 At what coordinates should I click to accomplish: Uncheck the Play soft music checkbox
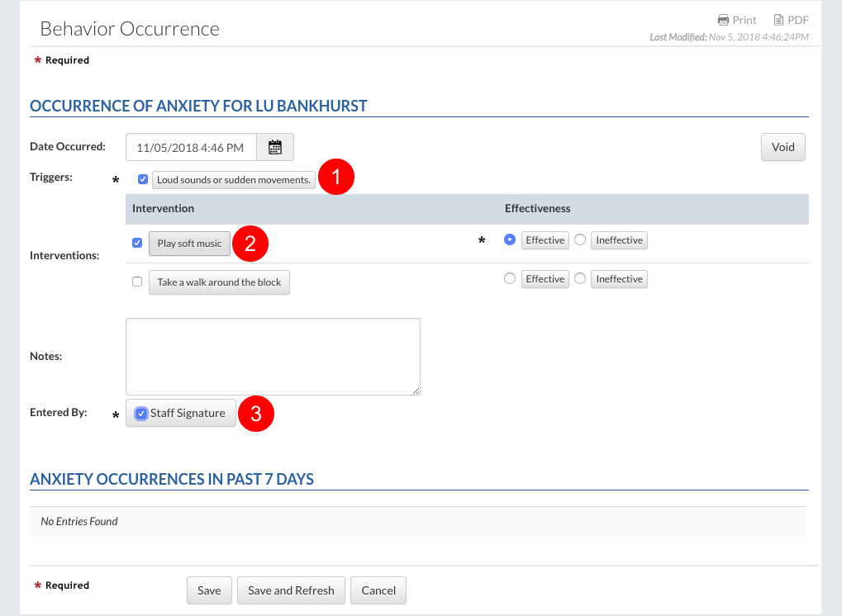pos(137,244)
